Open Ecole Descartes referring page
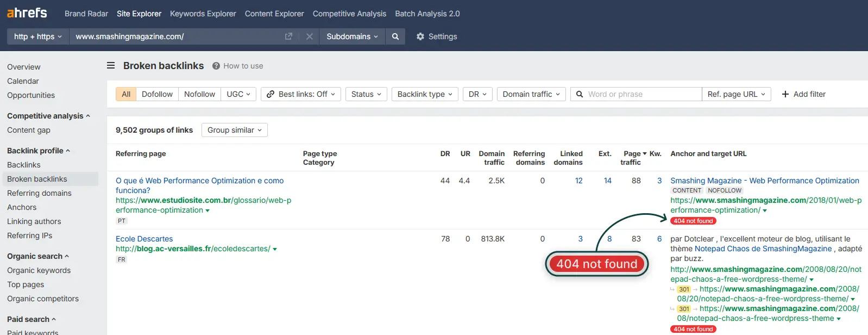868x335 pixels. 144,239
